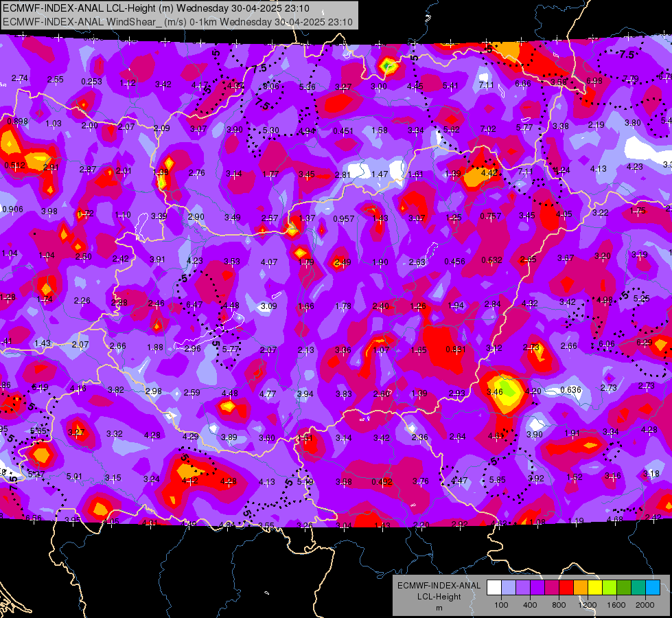The width and height of the screenshot is (672, 618).
Task: Click the wind shear value 0.451
Action: 343,130
